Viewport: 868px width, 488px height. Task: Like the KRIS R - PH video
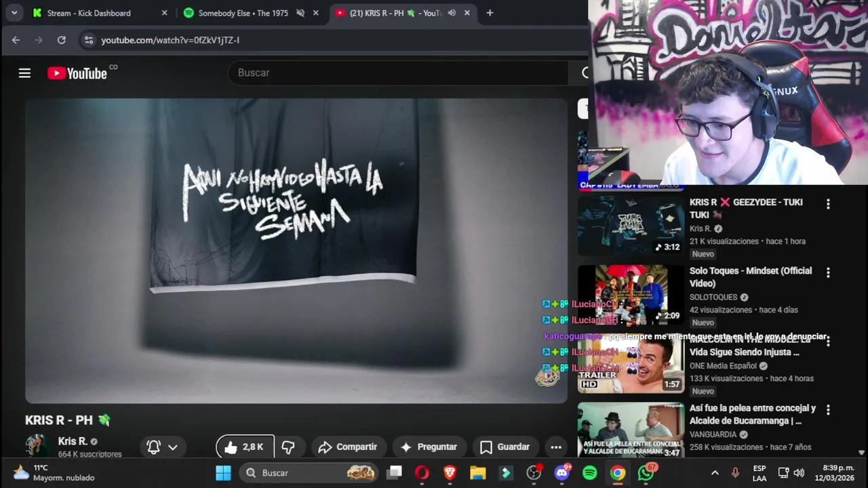click(245, 447)
